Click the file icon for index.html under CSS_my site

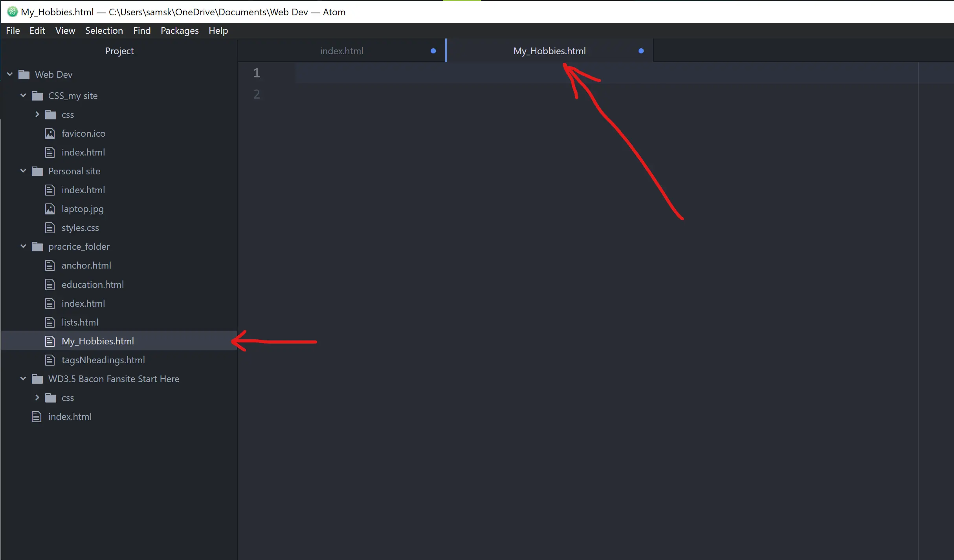50,152
